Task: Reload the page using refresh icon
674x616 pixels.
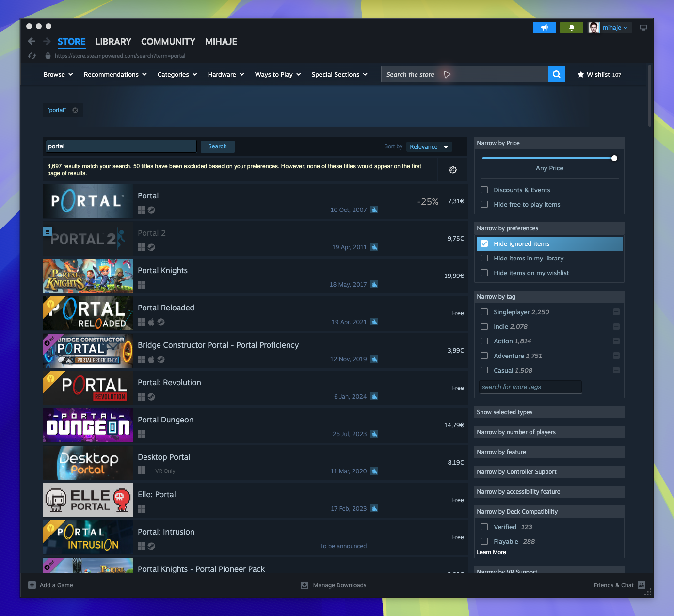Action: tap(32, 56)
